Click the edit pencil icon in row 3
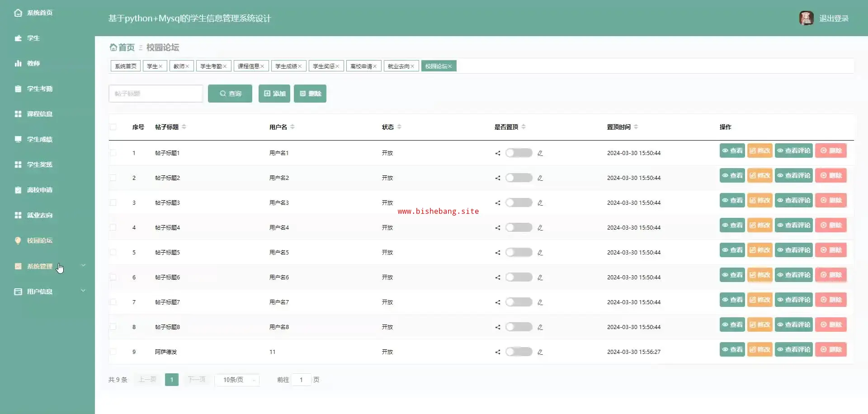 point(540,203)
